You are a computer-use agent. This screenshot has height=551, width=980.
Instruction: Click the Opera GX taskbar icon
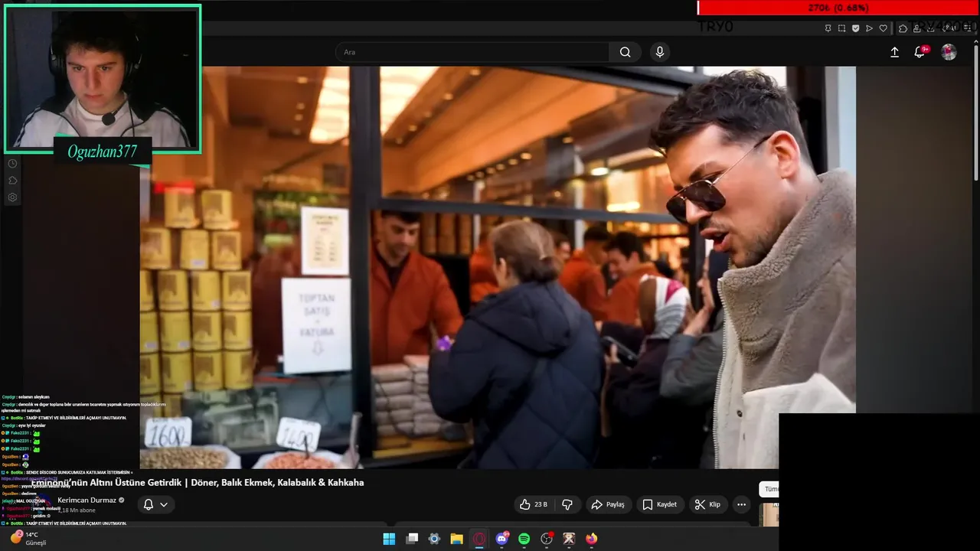479,539
